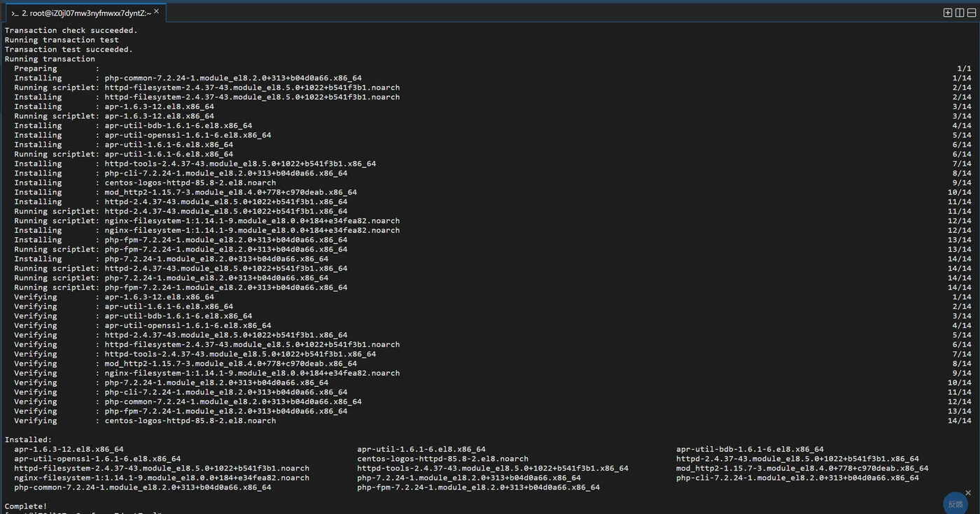
Task: Click Verifying line for php-common-7.2.24-1
Action: 188,401
